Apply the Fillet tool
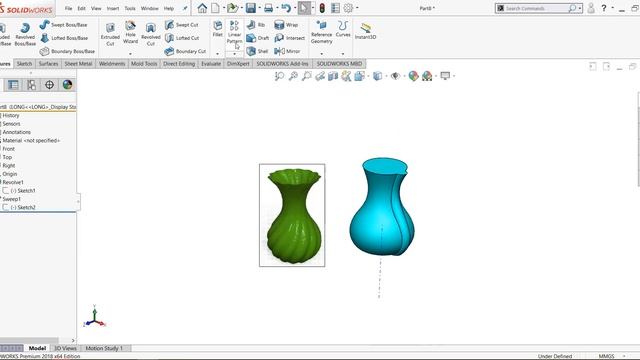 point(218,29)
